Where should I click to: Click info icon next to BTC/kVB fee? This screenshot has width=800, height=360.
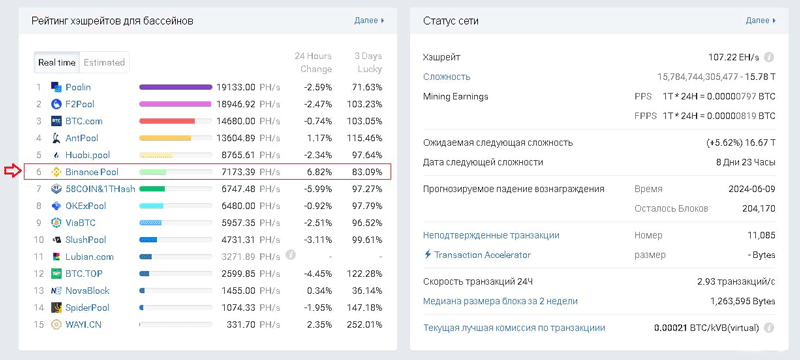(769, 327)
